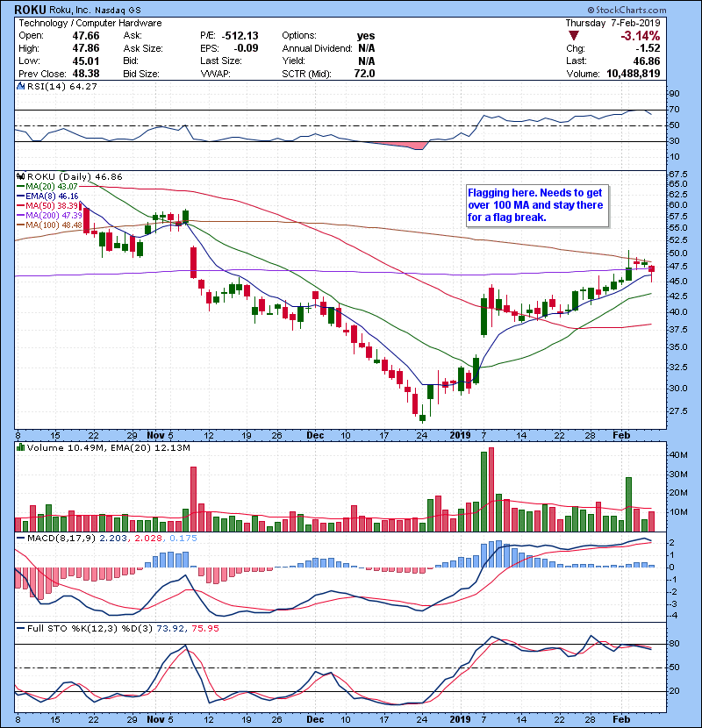Click the 40M volume axis label
Image resolution: width=702 pixels, height=728 pixels.
tap(678, 455)
